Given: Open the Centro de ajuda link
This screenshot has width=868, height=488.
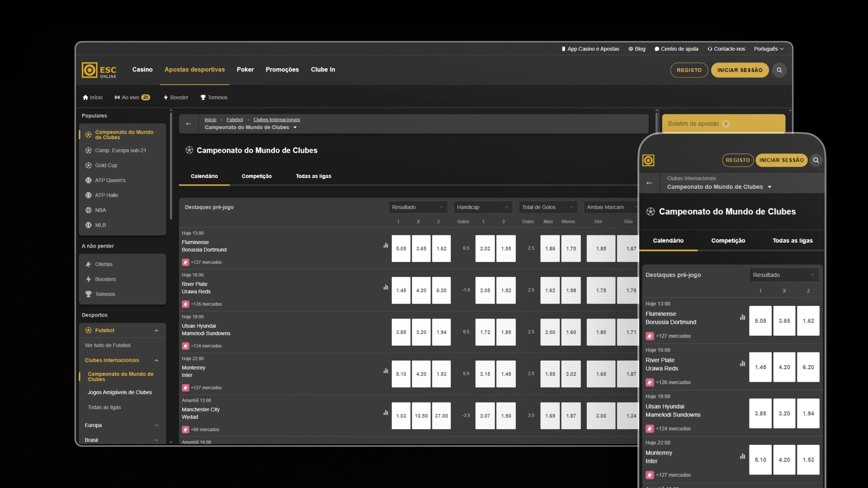Looking at the screenshot, I should click(x=676, y=49).
